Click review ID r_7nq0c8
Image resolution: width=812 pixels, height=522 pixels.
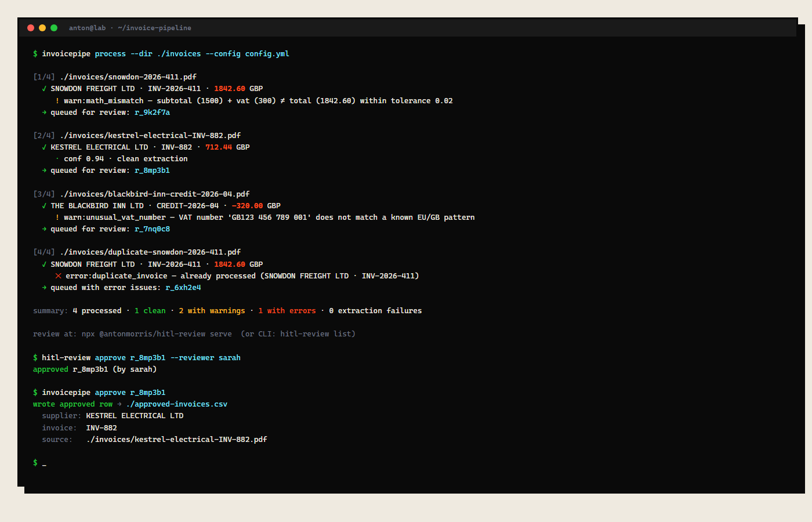[x=152, y=229]
